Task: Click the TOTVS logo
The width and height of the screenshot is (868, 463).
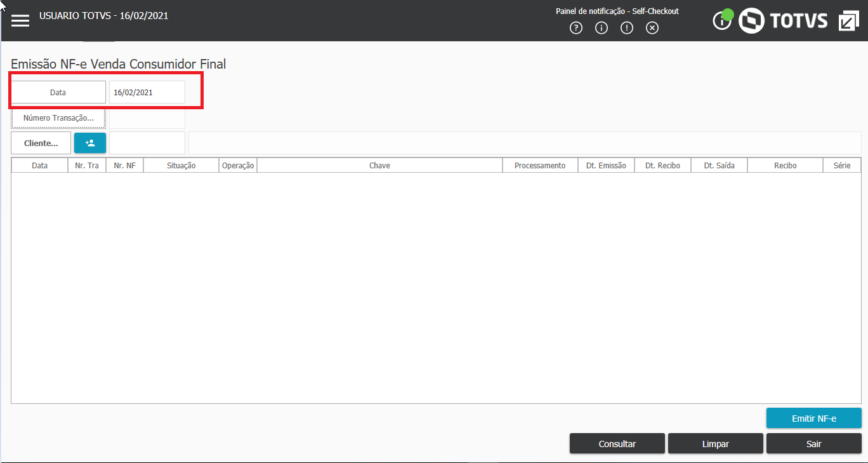Action: point(784,21)
